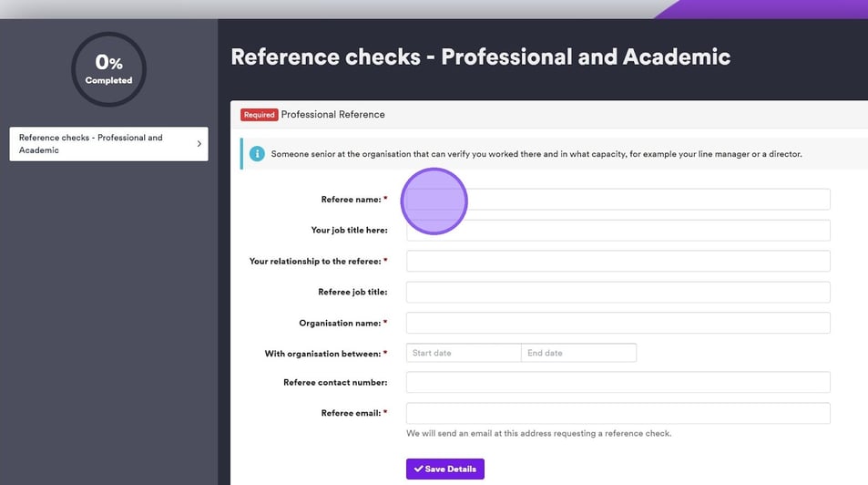The width and height of the screenshot is (868, 485).
Task: Select the Referee email input box
Action: coord(618,413)
